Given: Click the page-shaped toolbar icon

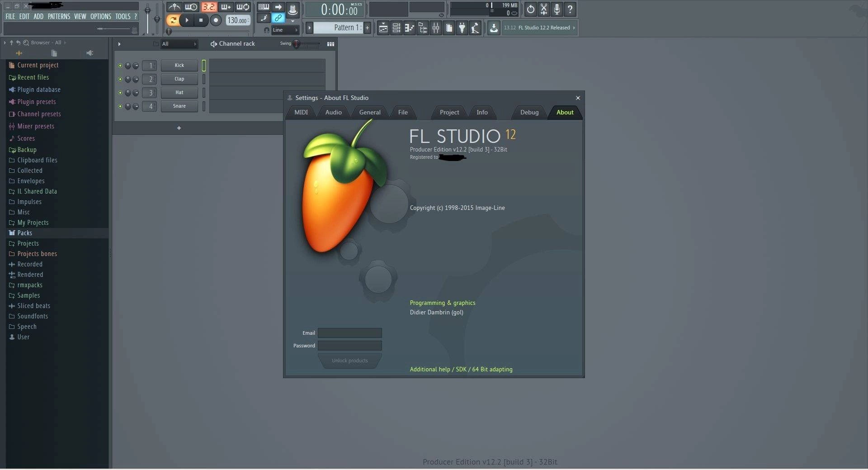Looking at the screenshot, I should click(x=449, y=28).
